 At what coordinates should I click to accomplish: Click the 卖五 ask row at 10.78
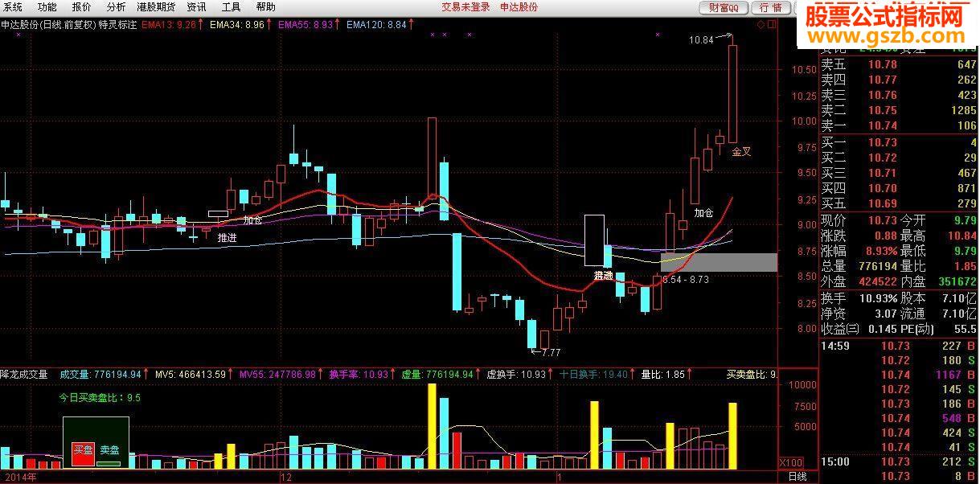[x=899, y=64]
